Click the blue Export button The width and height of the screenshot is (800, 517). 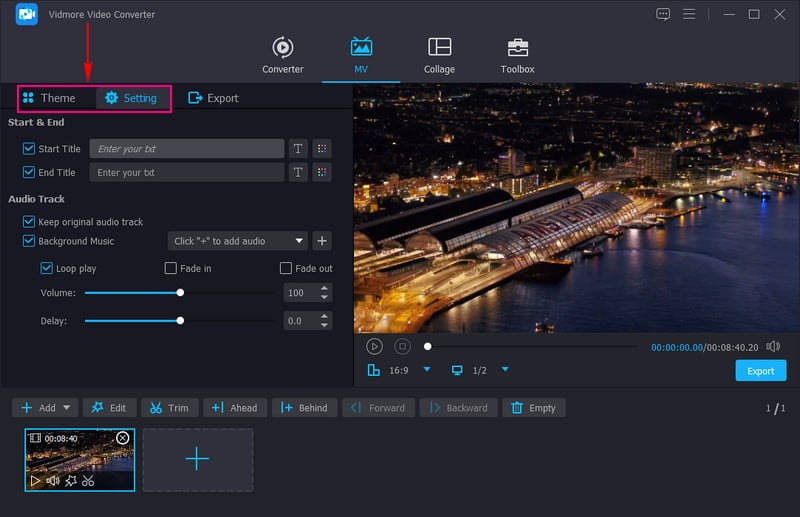[760, 371]
